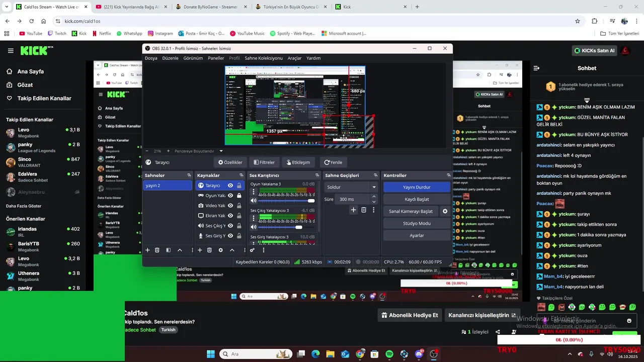Open Özellikler for Tarayıcı source

point(230,162)
